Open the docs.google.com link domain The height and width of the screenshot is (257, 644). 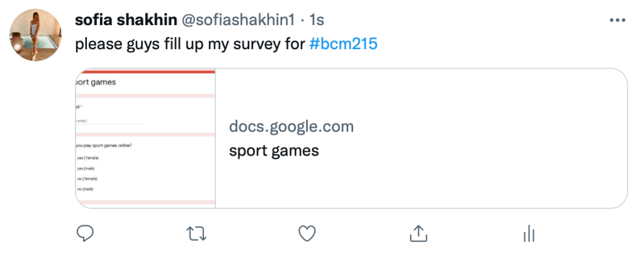coord(291,127)
